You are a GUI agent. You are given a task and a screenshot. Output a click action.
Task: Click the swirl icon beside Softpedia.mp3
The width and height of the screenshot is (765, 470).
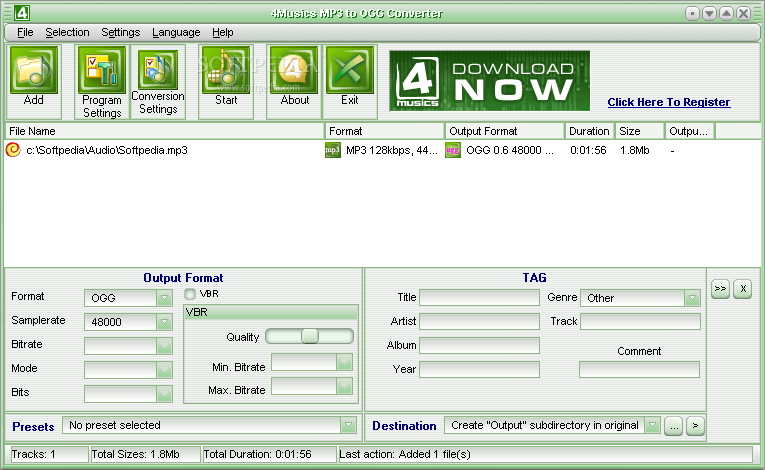(x=13, y=150)
